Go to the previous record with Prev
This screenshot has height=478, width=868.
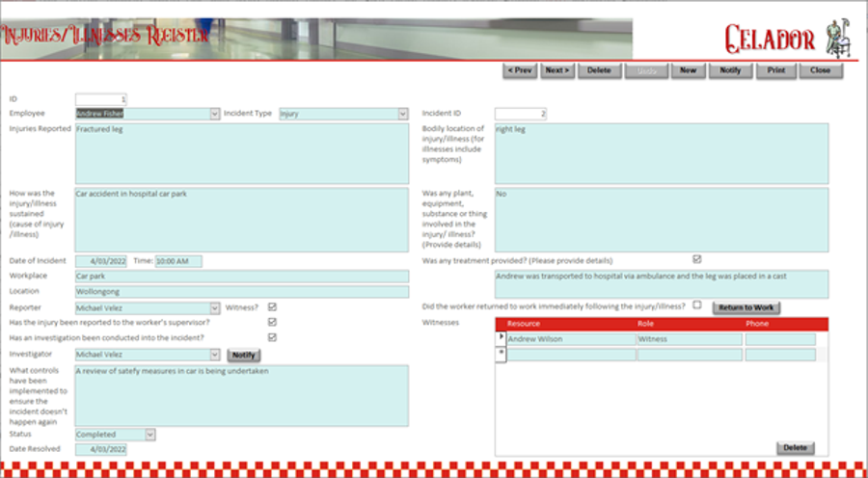520,70
